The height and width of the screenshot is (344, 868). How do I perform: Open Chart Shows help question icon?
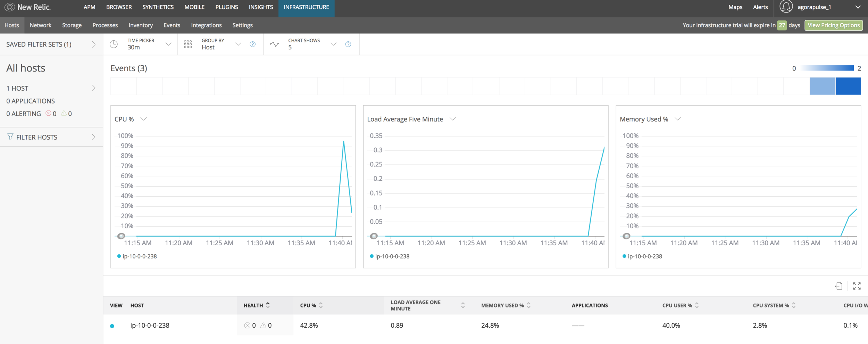pos(348,44)
